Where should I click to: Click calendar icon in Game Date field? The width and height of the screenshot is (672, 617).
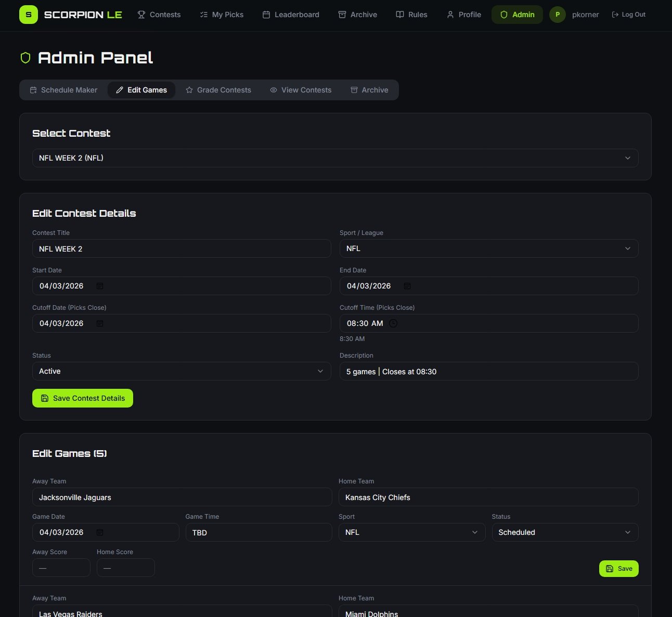(x=100, y=532)
